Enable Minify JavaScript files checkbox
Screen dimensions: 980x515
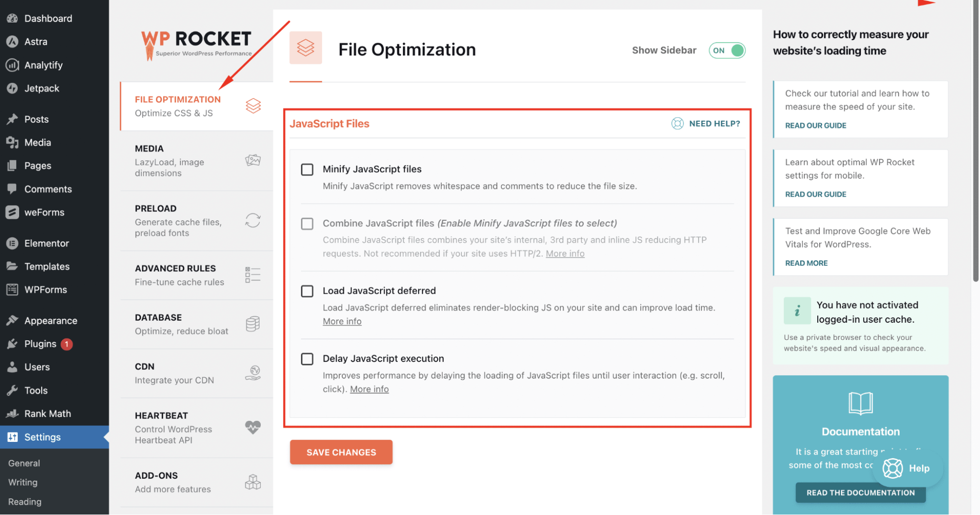coord(307,170)
